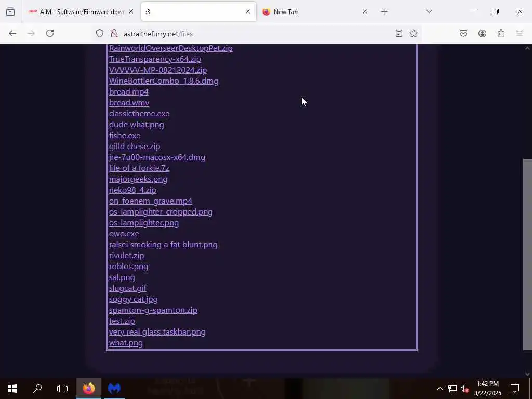The width and height of the screenshot is (532, 399).
Task: Click the address bar URL field
Action: (255, 34)
